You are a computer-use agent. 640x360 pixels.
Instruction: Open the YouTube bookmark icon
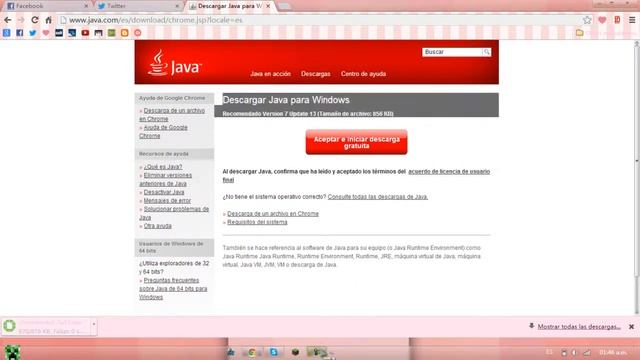click(85, 33)
